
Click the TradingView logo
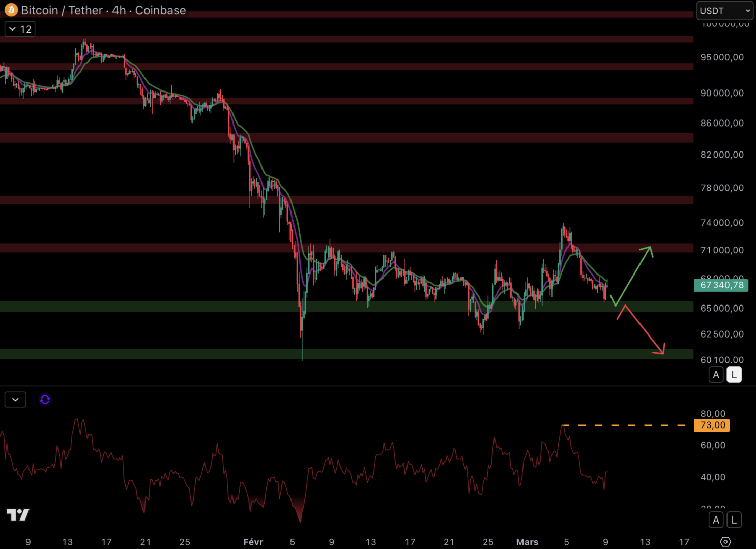[18, 515]
